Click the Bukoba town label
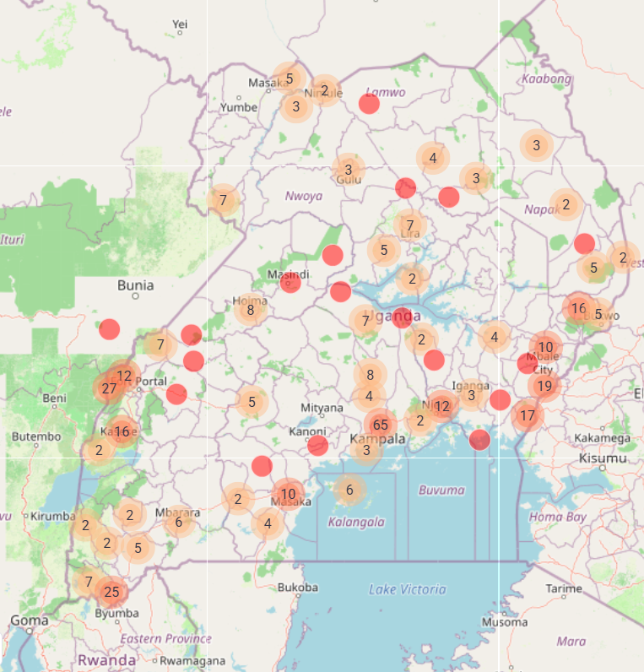644x672 pixels. [x=298, y=587]
